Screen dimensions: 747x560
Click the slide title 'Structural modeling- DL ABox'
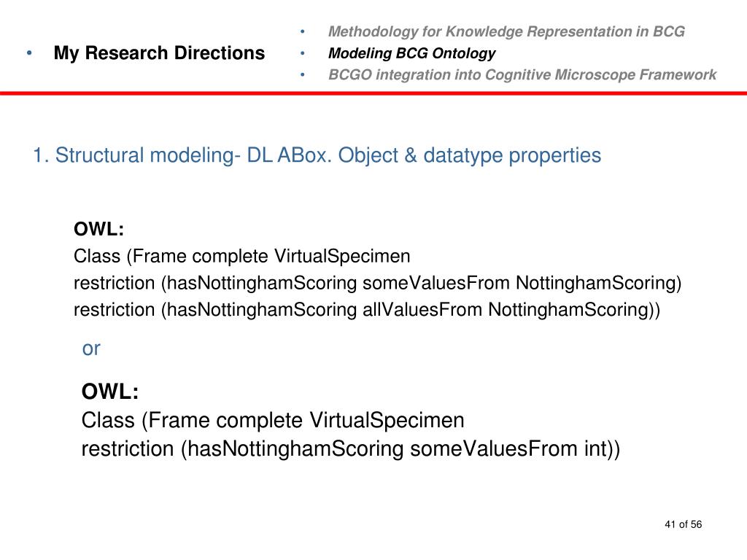[317, 155]
